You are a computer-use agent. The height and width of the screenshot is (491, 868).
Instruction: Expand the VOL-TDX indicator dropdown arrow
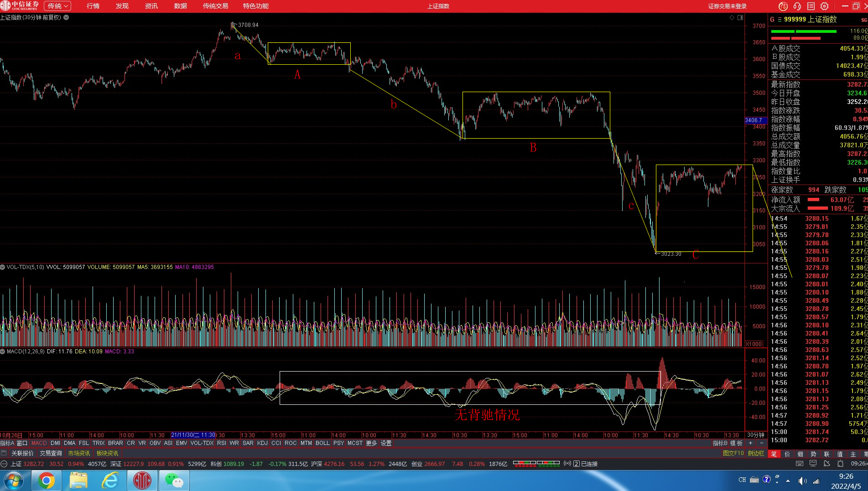coord(3,267)
